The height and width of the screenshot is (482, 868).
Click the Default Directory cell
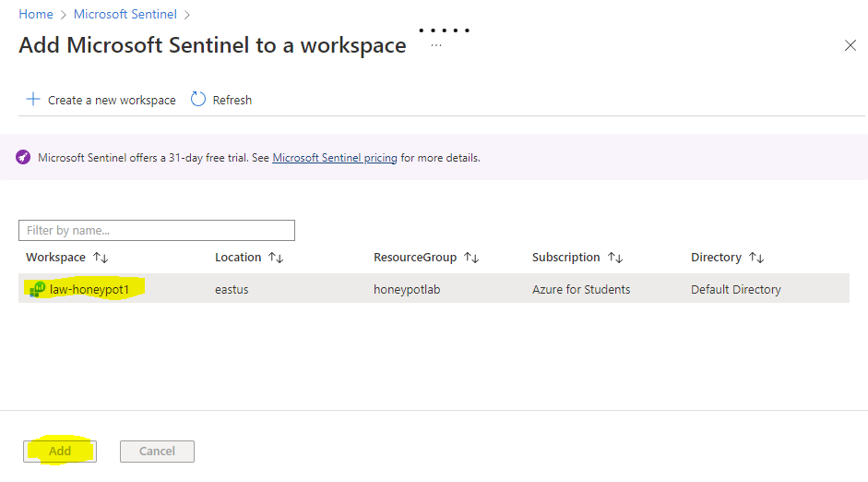(x=736, y=289)
